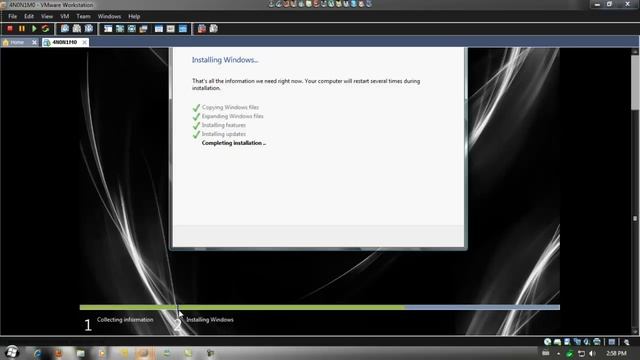Click the VM status bar printer icon
640x360 pixels.
597,342
